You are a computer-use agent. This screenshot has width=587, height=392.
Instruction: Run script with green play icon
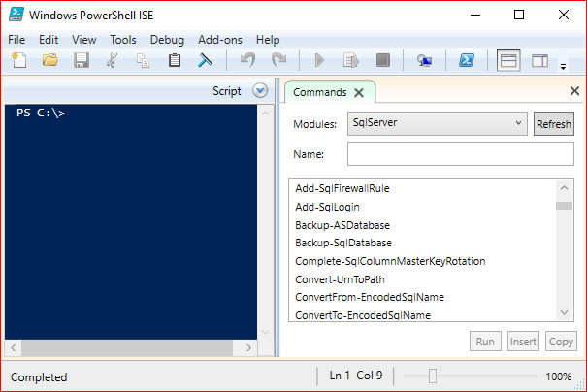point(319,60)
